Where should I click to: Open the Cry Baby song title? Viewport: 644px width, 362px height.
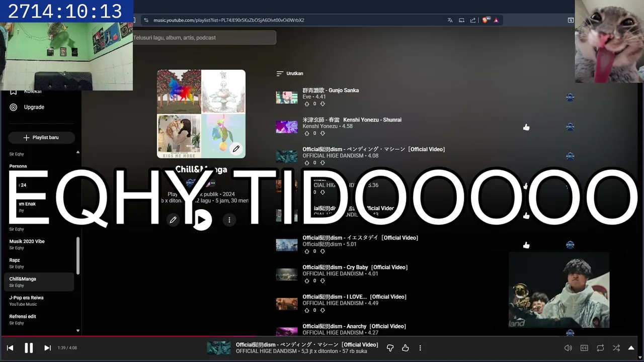355,267
